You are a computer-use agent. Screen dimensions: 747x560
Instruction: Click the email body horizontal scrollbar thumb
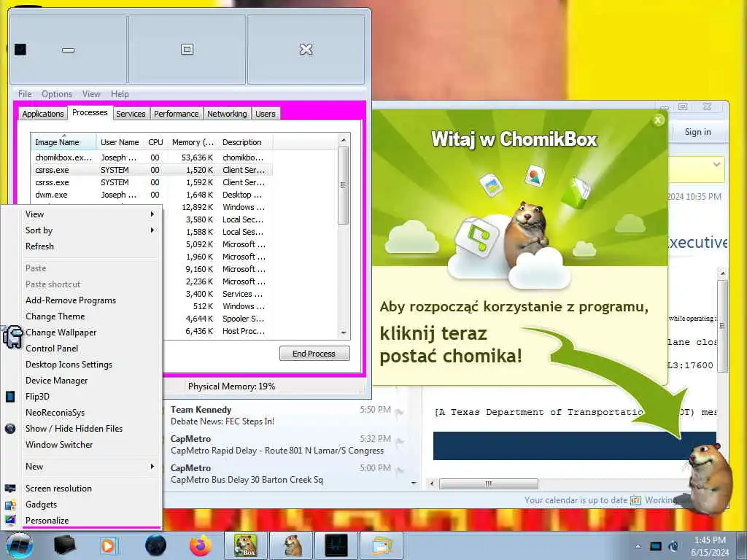pyautogui.click(x=488, y=484)
